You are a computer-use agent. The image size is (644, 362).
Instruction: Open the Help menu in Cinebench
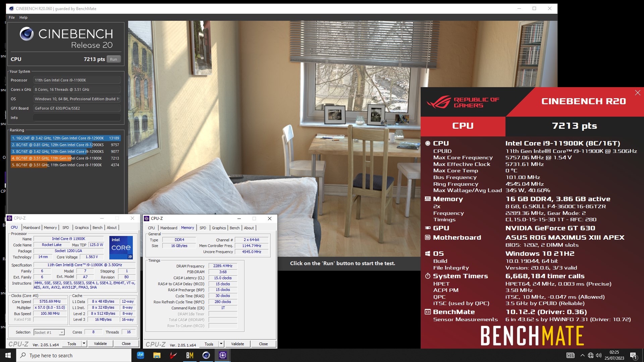(23, 17)
